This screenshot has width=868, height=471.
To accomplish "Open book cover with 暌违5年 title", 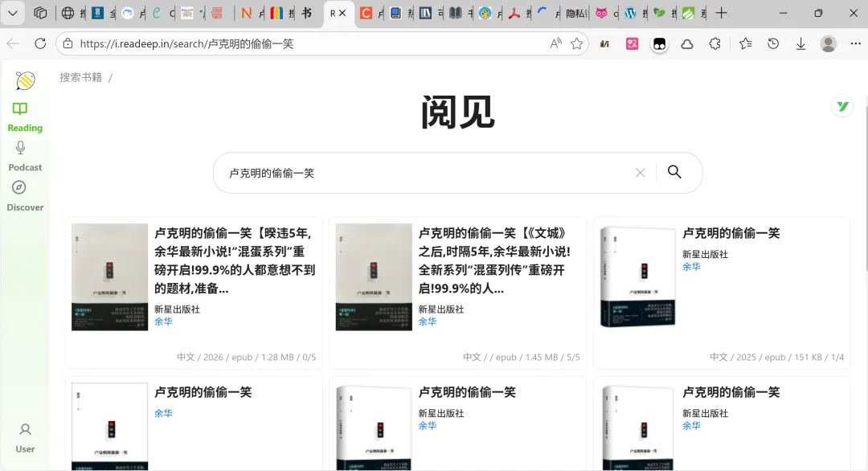I will [x=109, y=277].
